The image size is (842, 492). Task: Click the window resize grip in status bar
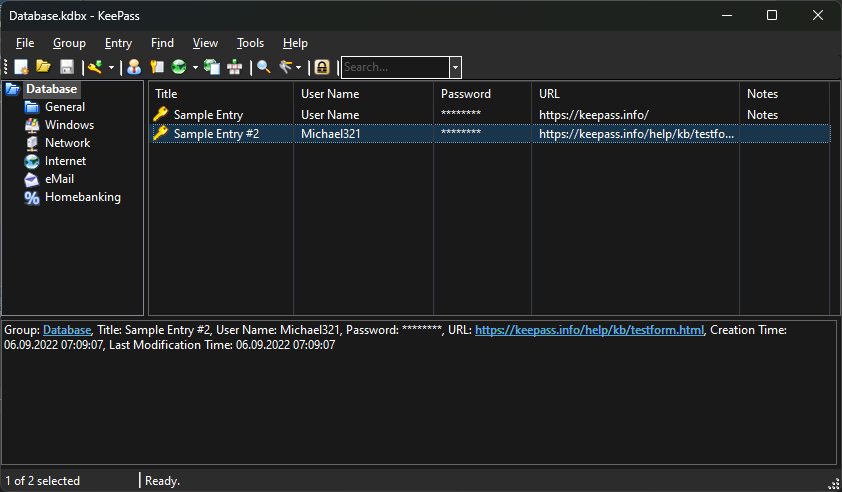pos(833,484)
